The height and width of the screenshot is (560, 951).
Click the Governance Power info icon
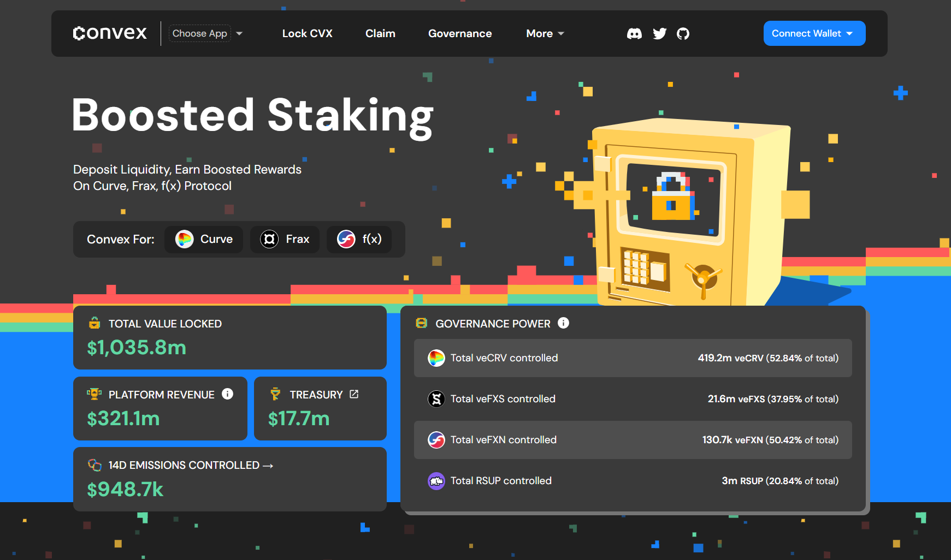click(x=563, y=323)
